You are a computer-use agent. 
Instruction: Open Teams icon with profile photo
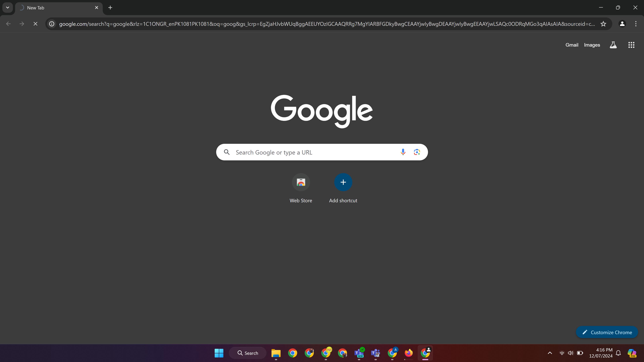pyautogui.click(x=375, y=353)
